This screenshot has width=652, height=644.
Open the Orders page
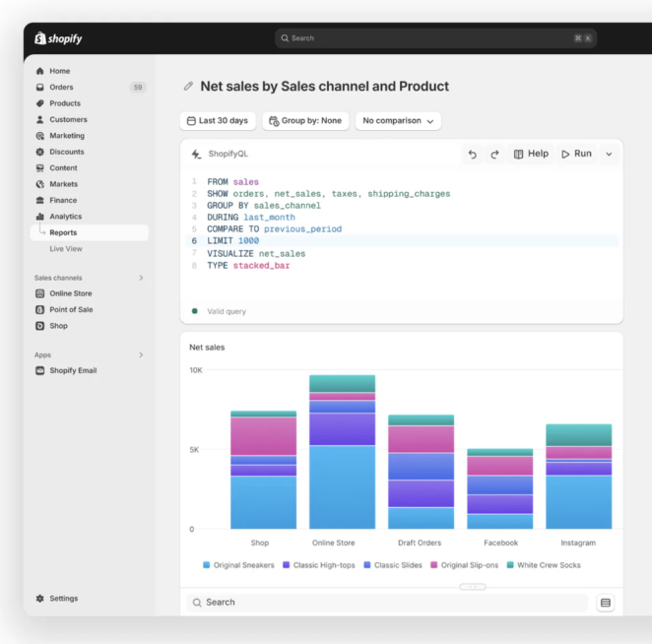pyautogui.click(x=61, y=88)
